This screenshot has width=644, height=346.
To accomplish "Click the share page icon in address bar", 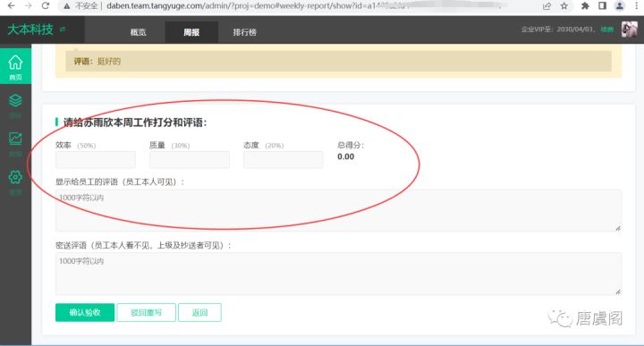I will (x=547, y=5).
